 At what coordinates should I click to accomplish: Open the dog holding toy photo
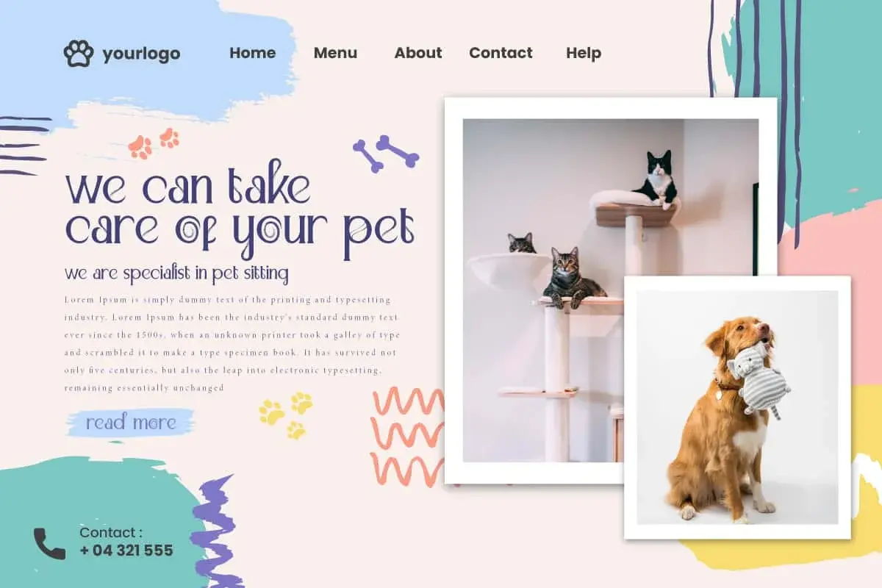tap(737, 408)
